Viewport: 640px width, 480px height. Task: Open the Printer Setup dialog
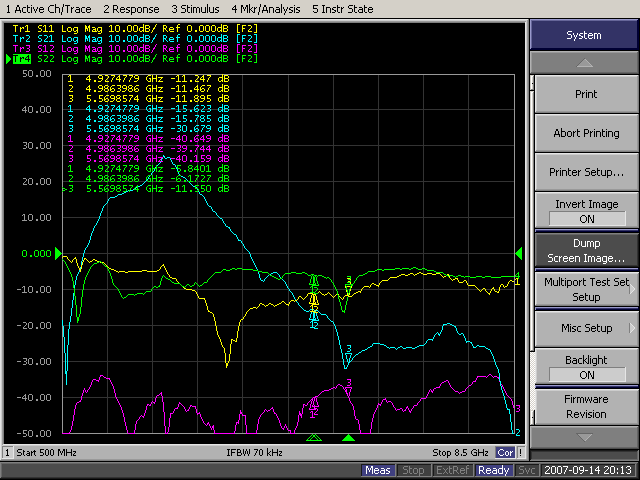pyautogui.click(x=585, y=172)
